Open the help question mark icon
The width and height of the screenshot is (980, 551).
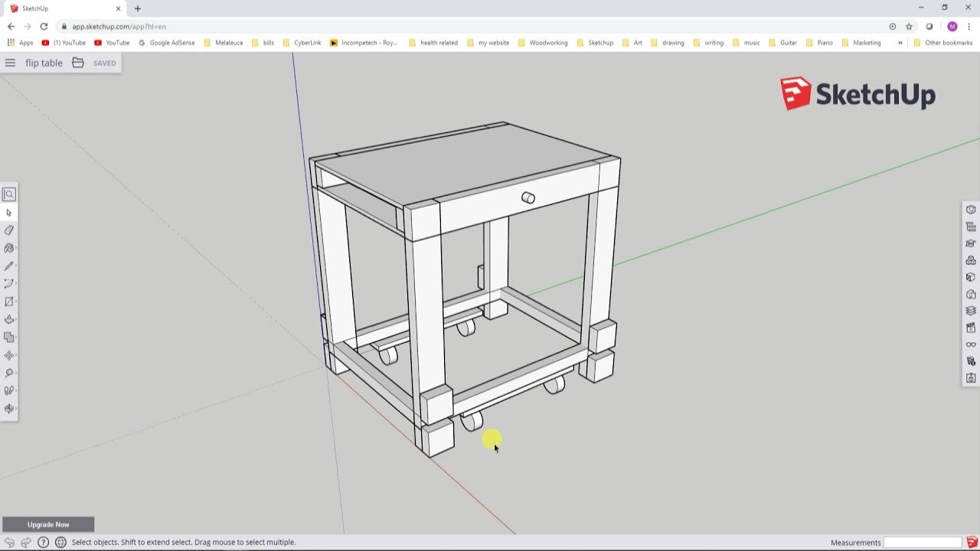click(x=44, y=542)
